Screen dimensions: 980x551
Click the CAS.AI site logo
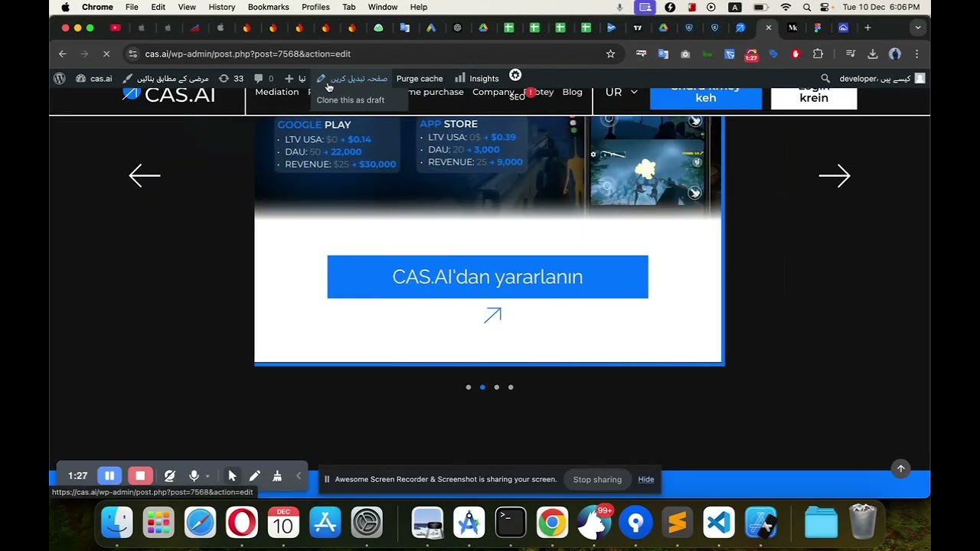coord(168,95)
